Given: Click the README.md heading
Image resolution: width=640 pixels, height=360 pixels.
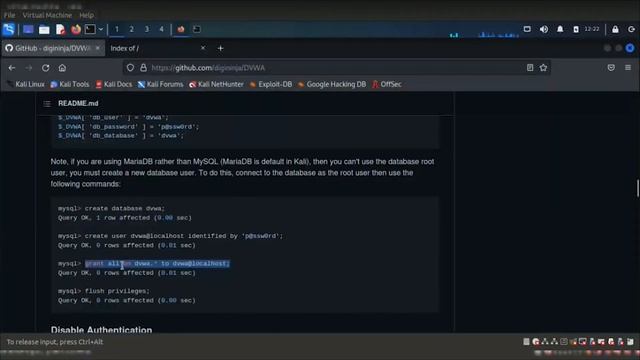Looking at the screenshot, I should click(x=78, y=104).
